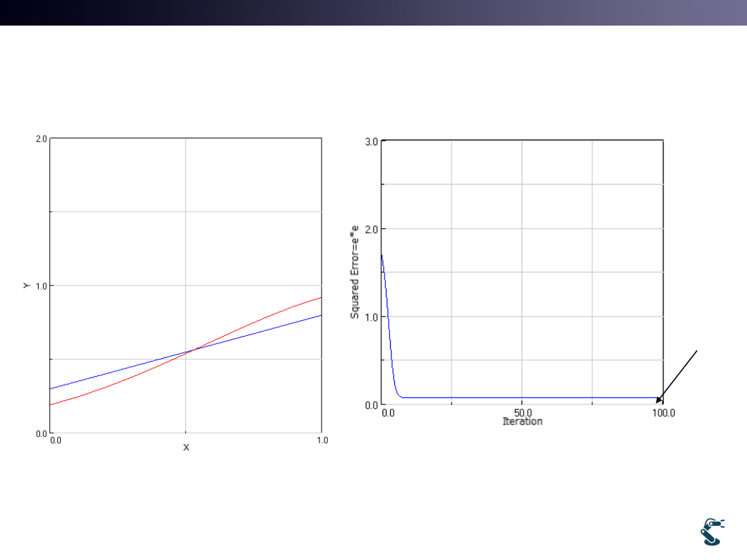The height and width of the screenshot is (560, 747).
Task: Click the 'Y' axis label beside left chart
Action: [27, 285]
